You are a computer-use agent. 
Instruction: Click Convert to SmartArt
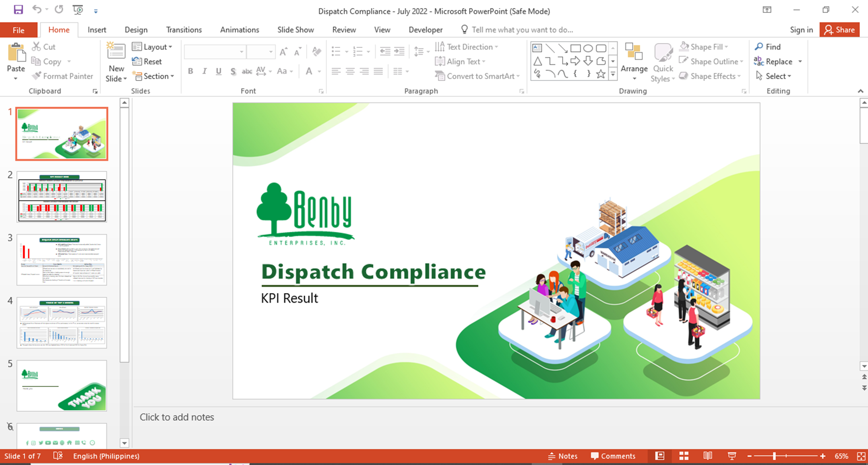coord(477,76)
